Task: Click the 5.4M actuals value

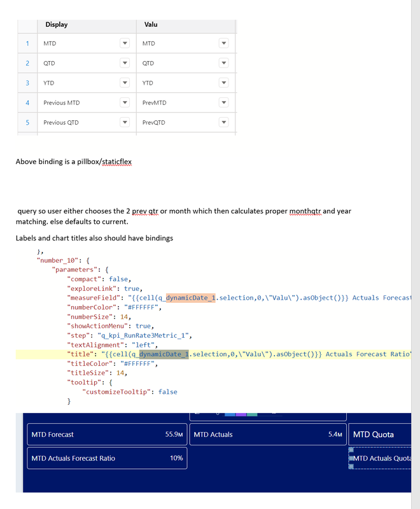Action: (335, 435)
